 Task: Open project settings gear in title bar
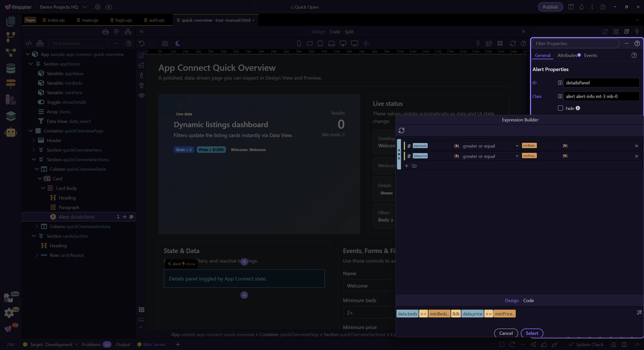tap(98, 7)
